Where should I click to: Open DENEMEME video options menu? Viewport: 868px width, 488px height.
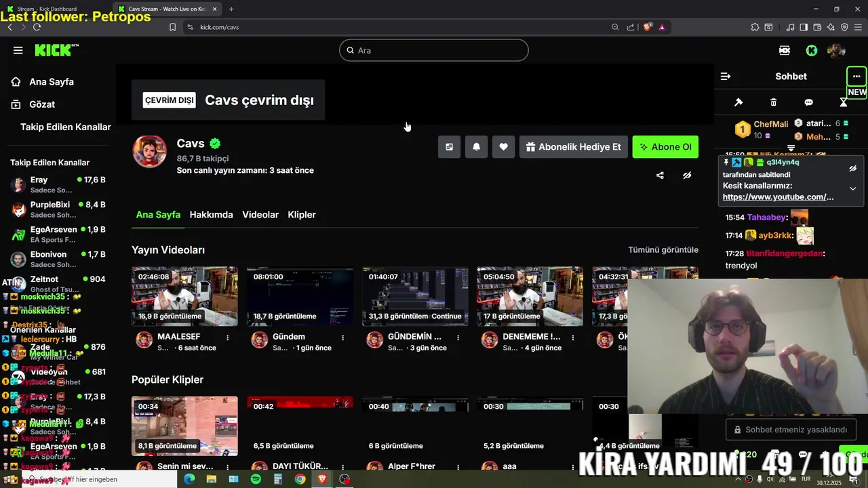click(573, 338)
